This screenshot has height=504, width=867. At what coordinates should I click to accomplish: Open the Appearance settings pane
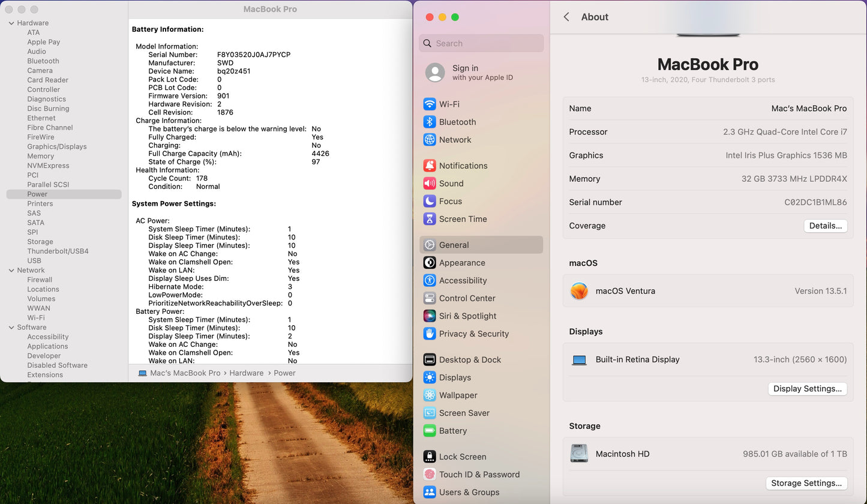(x=461, y=263)
